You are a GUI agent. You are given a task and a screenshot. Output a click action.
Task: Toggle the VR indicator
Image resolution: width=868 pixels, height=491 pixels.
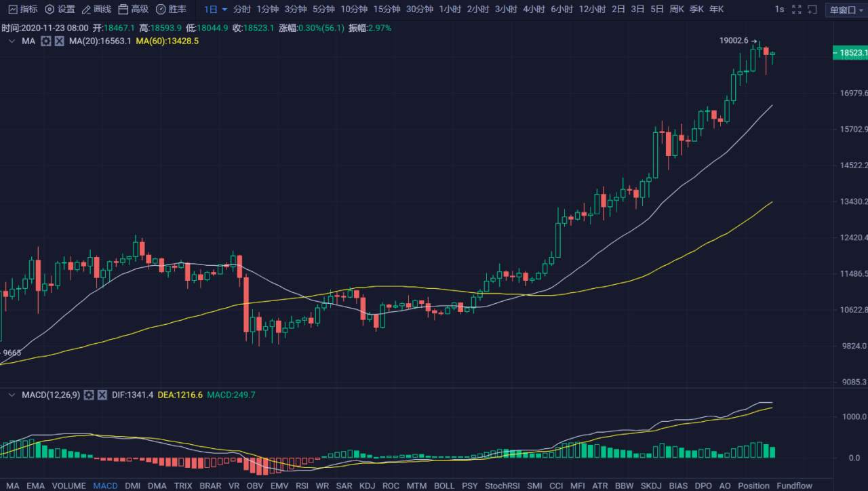(x=235, y=486)
